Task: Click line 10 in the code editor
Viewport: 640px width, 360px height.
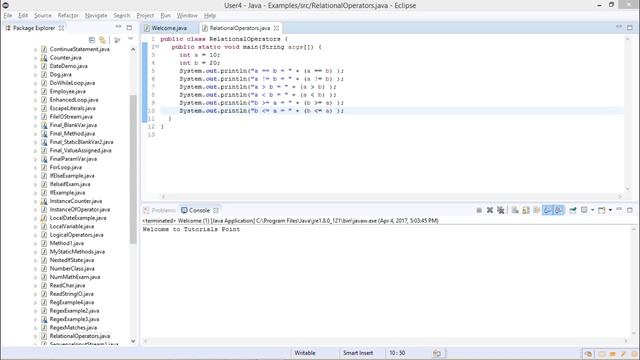Action: tap(392, 111)
